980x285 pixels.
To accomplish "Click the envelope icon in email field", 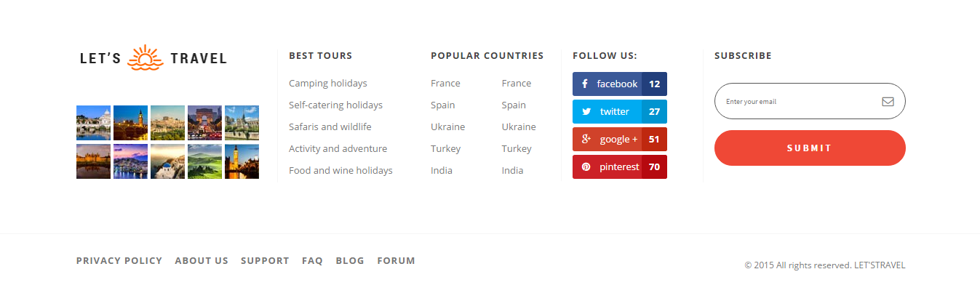I will pyautogui.click(x=888, y=102).
